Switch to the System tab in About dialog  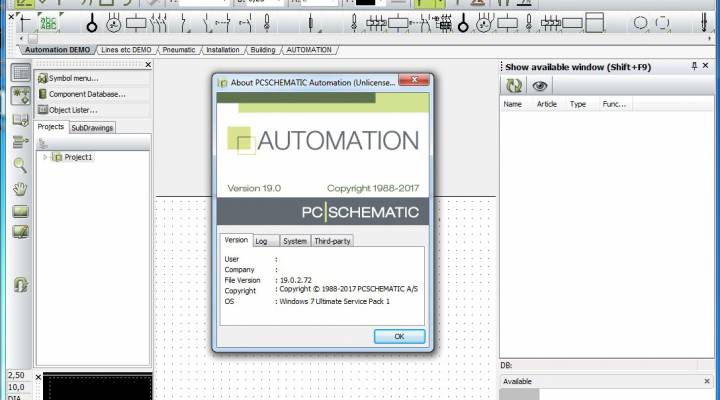click(294, 241)
